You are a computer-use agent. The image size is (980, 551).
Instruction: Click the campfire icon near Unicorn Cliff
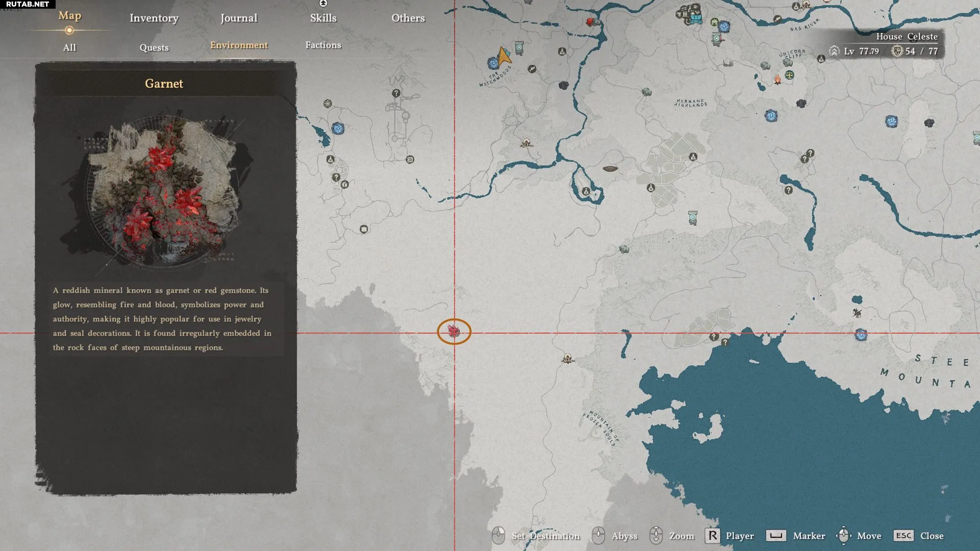coord(777,80)
